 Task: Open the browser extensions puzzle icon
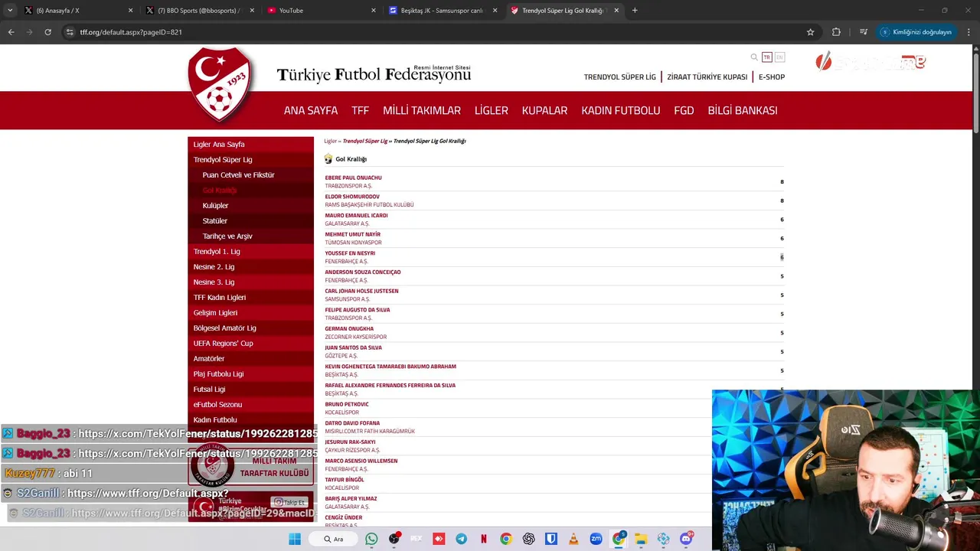click(836, 32)
